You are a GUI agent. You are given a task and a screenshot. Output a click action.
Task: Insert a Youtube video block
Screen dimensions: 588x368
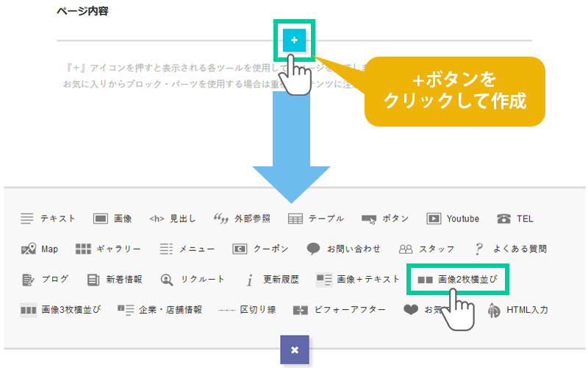click(453, 219)
